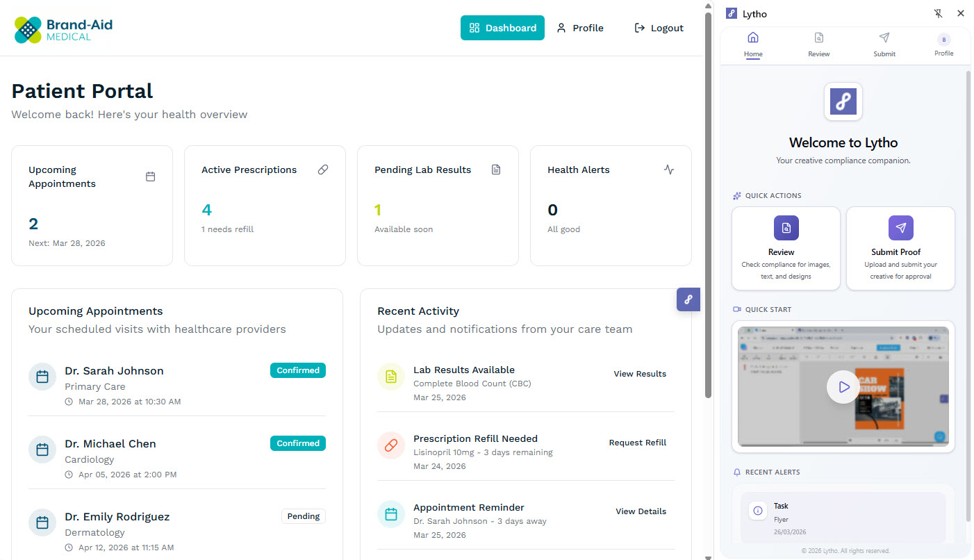Close the Lytho side panel
Image resolution: width=974 pixels, height=560 pixels.
961,13
